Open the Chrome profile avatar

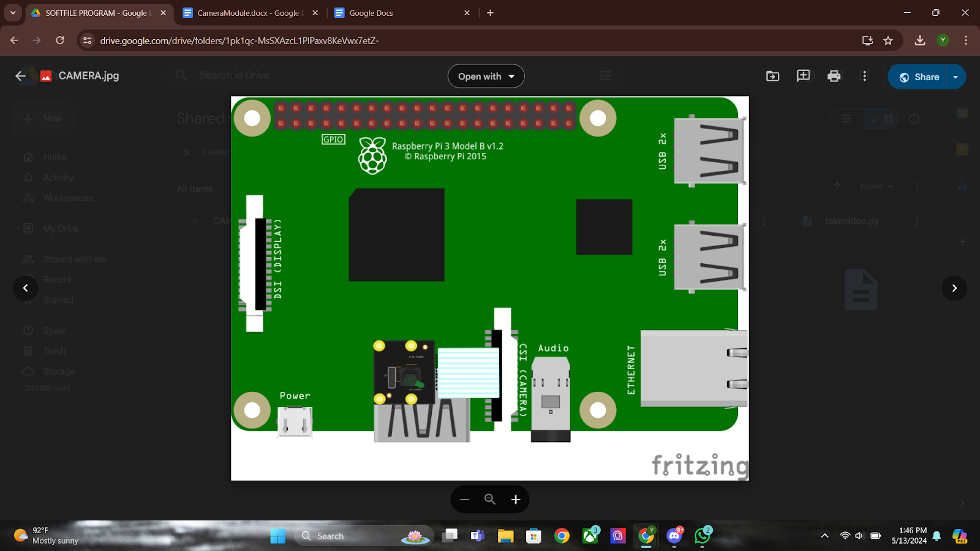943,40
